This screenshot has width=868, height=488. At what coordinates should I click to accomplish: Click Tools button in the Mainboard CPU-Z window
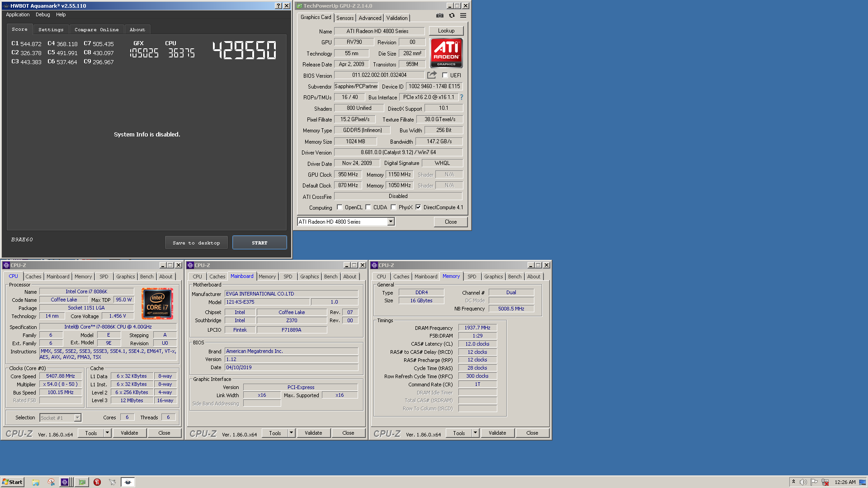tap(275, 433)
